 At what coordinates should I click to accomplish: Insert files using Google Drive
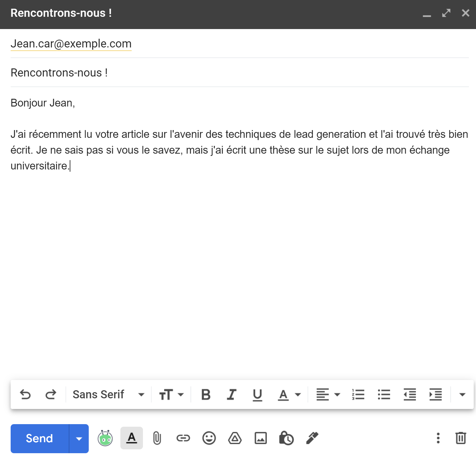[235, 438]
